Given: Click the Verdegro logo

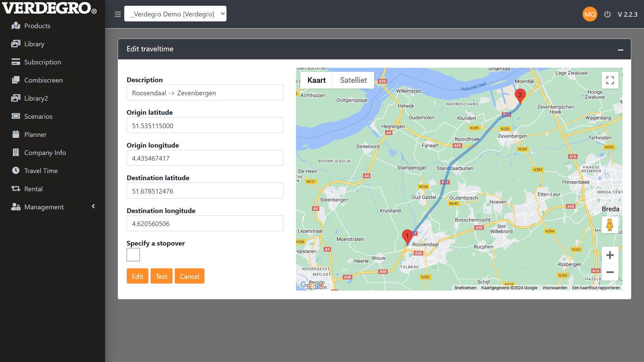Looking at the screenshot, I should coord(49,8).
